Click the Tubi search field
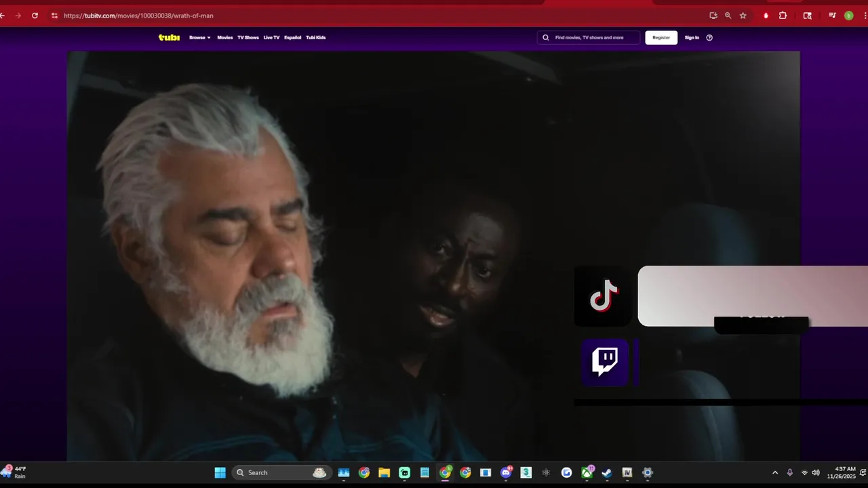 click(x=589, y=37)
